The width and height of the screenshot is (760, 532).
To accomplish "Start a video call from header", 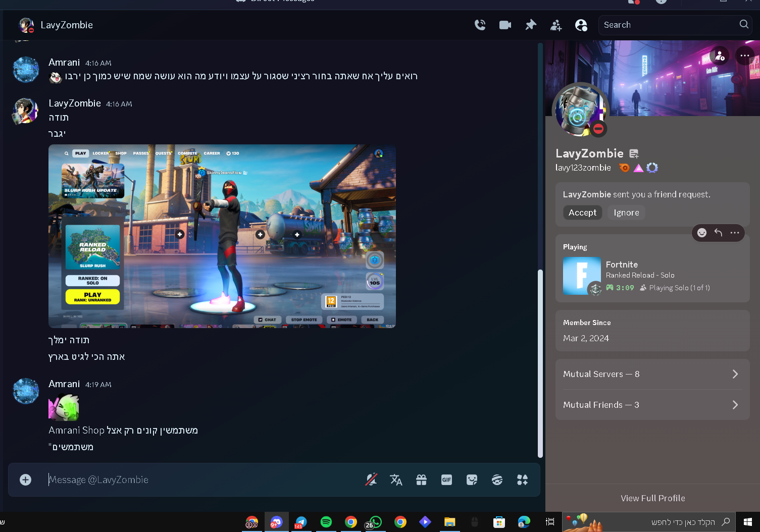I will tap(505, 25).
